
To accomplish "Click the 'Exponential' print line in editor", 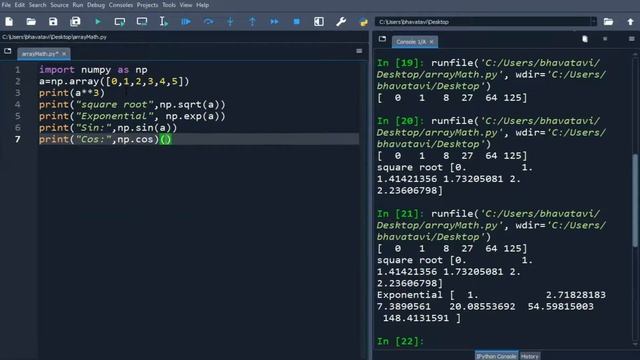I will 132,116.
